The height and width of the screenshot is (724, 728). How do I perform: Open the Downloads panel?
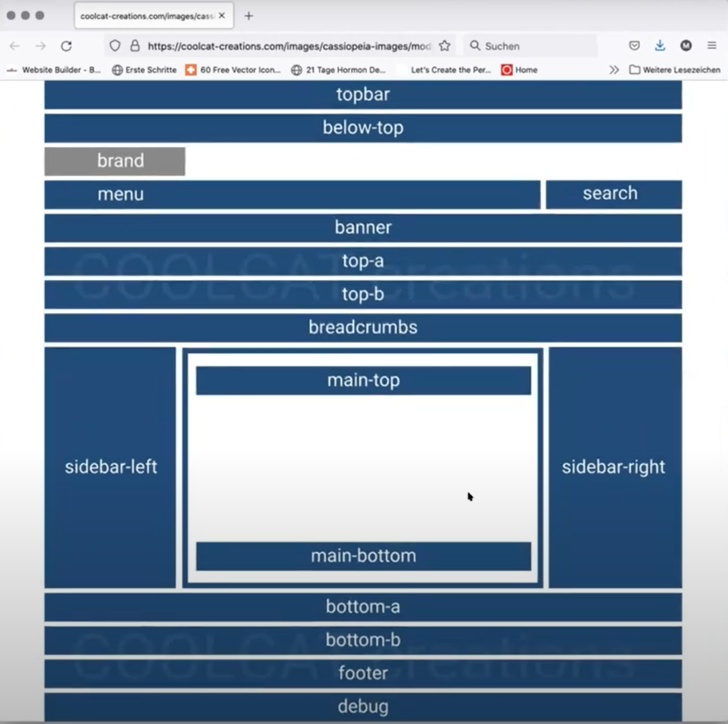[x=660, y=46]
